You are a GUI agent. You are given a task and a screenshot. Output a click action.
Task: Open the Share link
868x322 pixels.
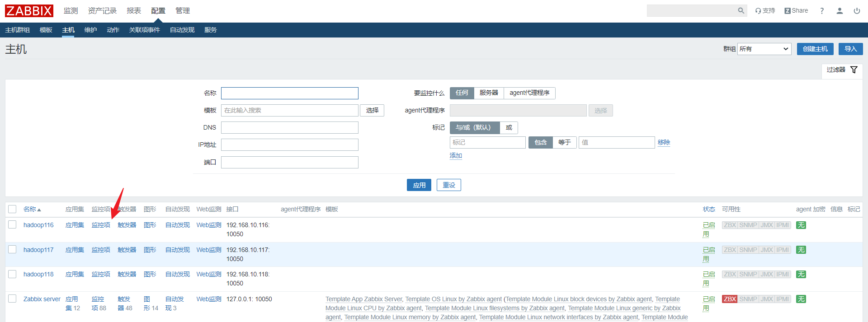[796, 10]
